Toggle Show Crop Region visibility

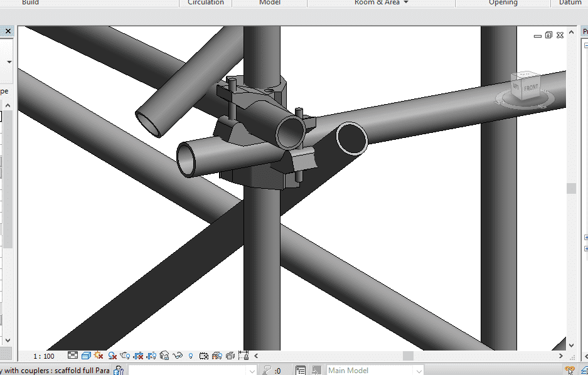[x=152, y=356]
